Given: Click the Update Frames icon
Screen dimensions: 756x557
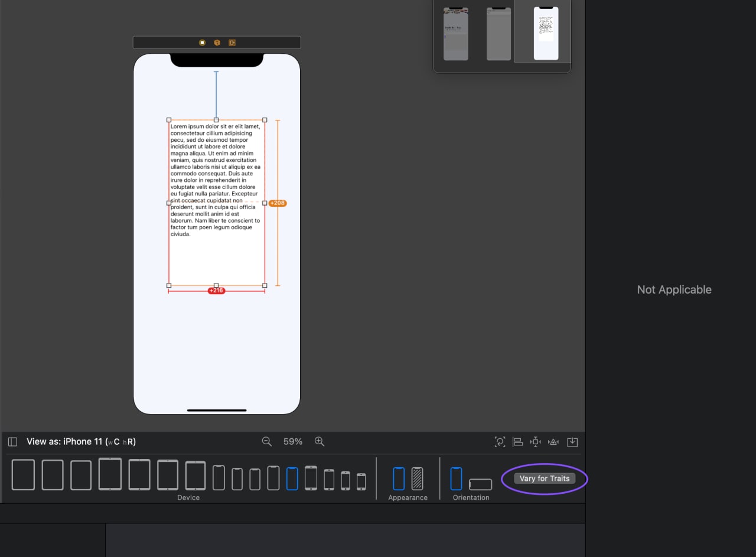Looking at the screenshot, I should click(500, 442).
